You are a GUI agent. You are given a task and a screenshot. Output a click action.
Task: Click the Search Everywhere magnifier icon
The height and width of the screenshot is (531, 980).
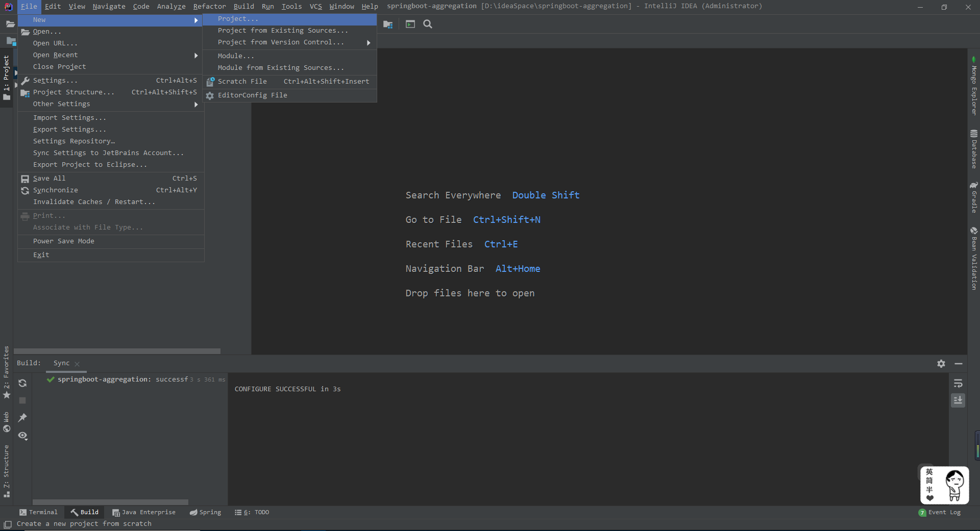coord(428,24)
